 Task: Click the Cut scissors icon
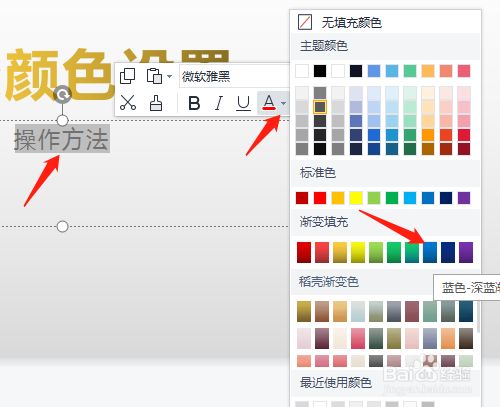tap(128, 103)
